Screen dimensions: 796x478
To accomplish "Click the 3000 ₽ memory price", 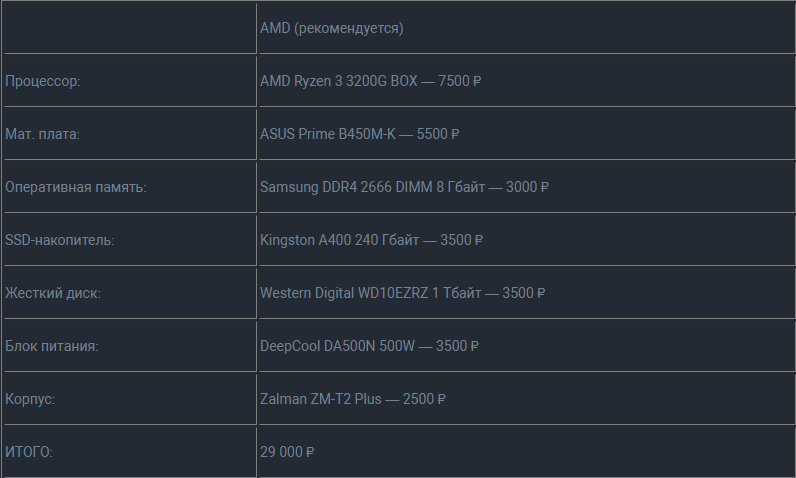I will (x=527, y=187).
